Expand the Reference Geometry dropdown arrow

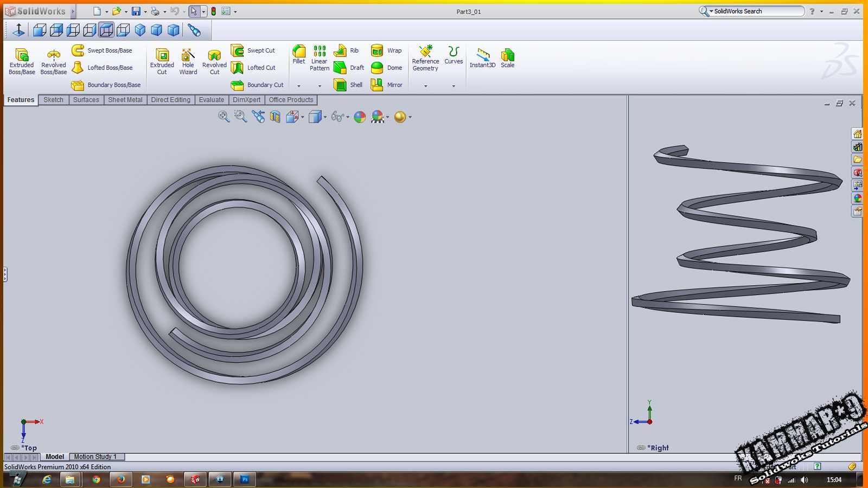pyautogui.click(x=426, y=86)
